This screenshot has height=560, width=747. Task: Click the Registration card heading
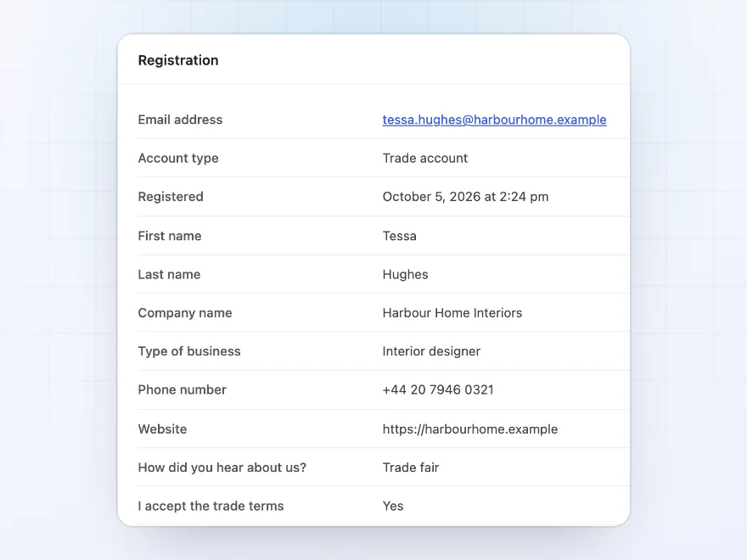coord(178,60)
